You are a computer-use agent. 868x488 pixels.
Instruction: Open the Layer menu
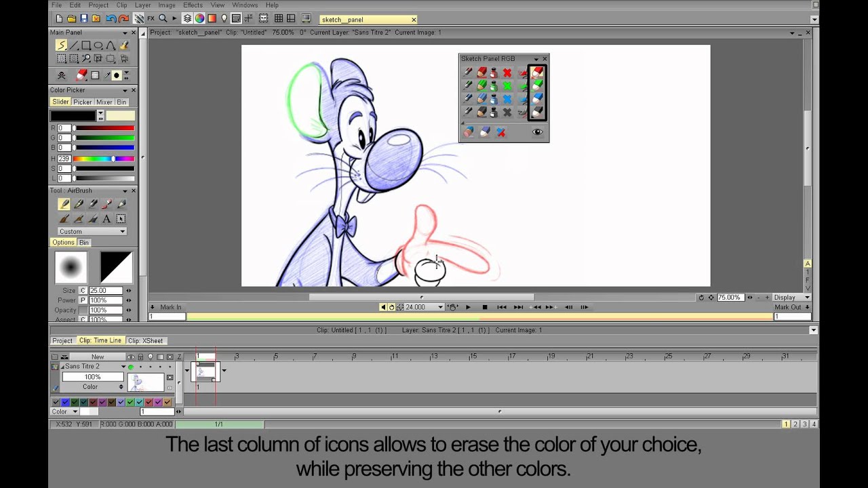142,5
